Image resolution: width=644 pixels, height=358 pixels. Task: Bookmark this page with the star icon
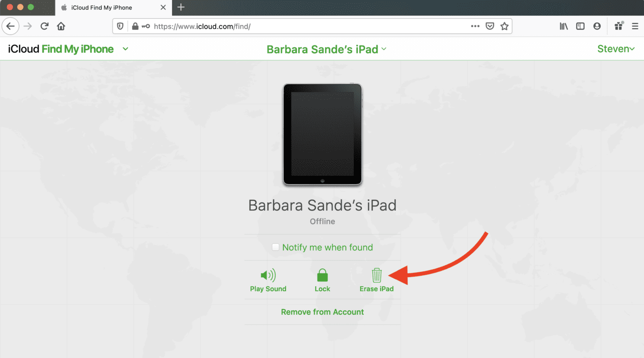point(504,26)
